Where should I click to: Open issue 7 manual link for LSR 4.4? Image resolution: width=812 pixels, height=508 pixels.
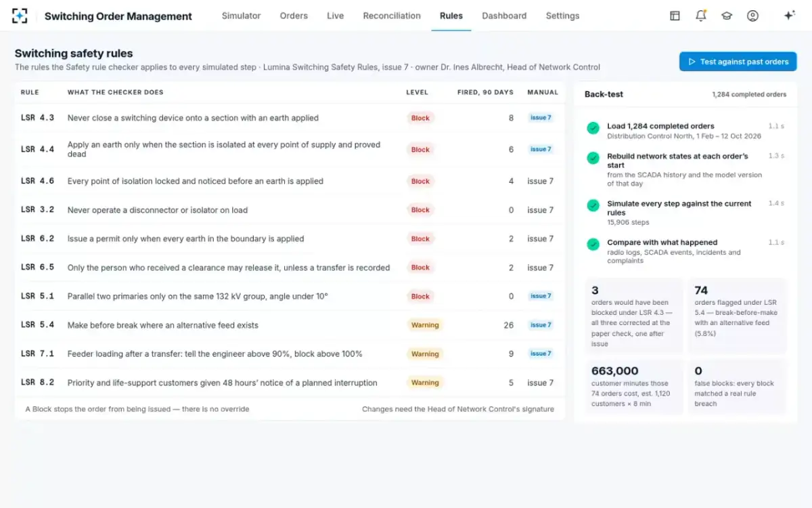coord(541,149)
